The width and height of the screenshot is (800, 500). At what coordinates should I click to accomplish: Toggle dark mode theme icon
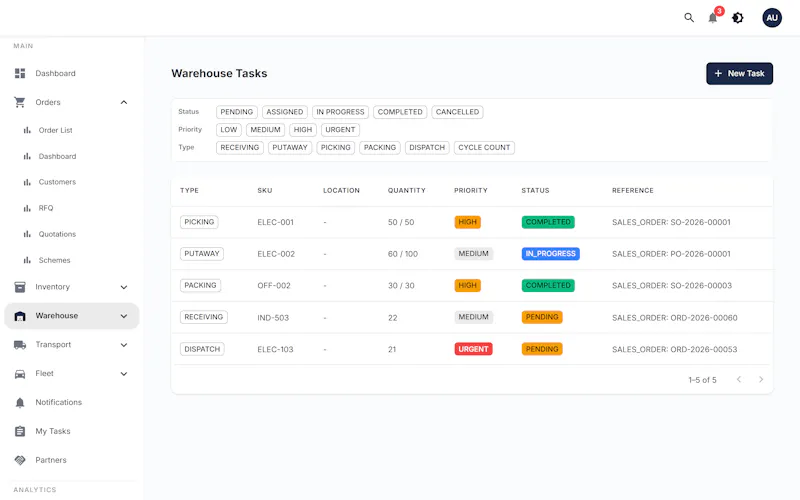tap(738, 18)
